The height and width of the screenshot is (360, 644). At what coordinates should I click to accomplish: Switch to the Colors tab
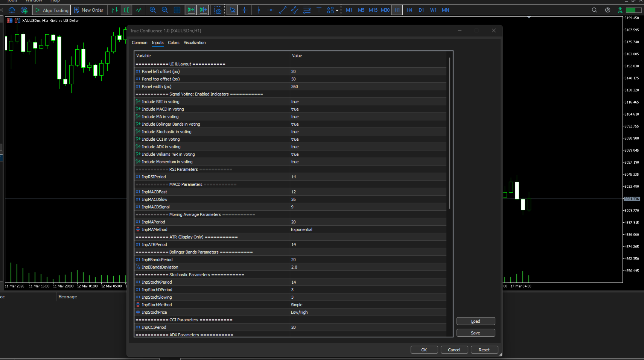point(174,43)
